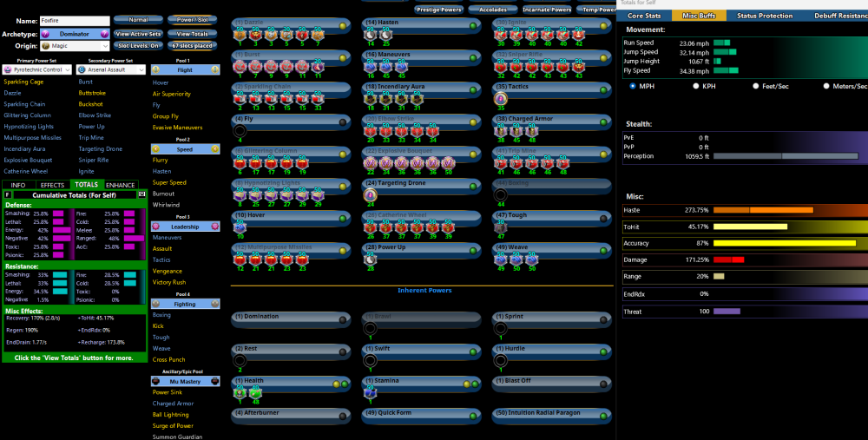Click the enhancement slot icon under Tactics
The width and height of the screenshot is (868, 440).
[x=501, y=99]
